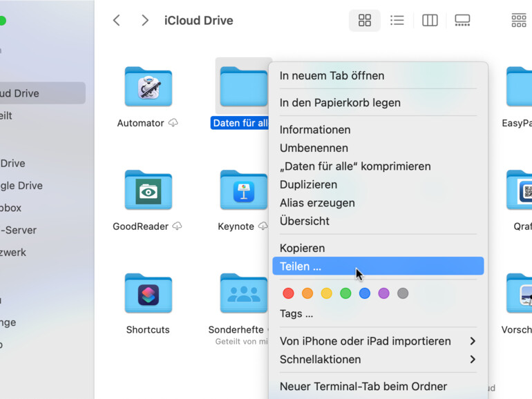Viewport: 532px width, 399px height.
Task: Click the iCloud Drive window title
Action: pos(199,20)
